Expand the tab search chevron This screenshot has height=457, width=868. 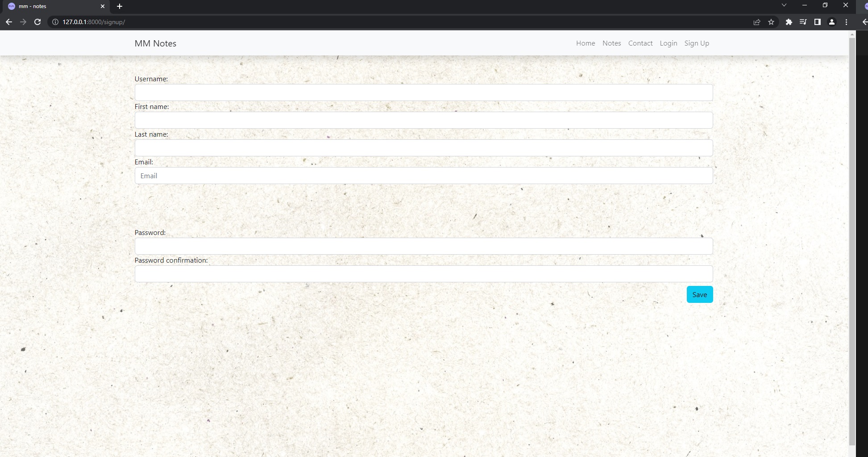point(784,5)
